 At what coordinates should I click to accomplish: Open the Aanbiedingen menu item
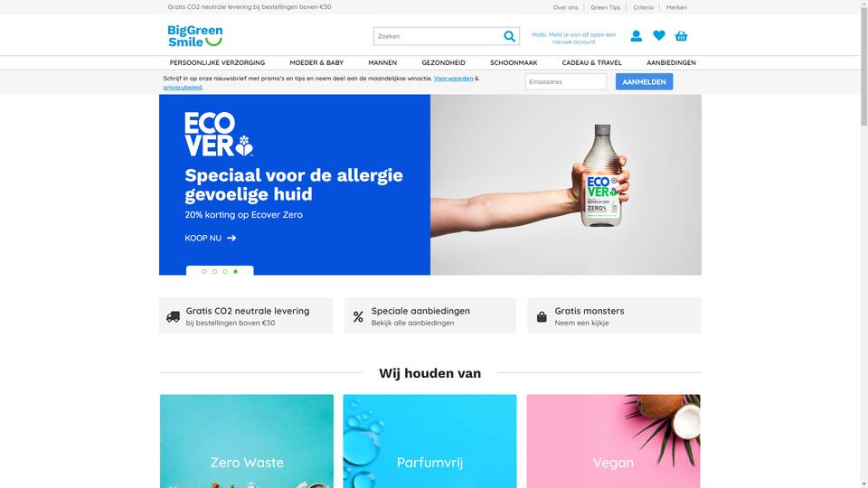(x=671, y=63)
